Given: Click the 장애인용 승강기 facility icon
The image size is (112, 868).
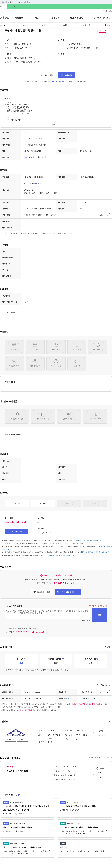Looking at the screenshot, I should (43, 414).
